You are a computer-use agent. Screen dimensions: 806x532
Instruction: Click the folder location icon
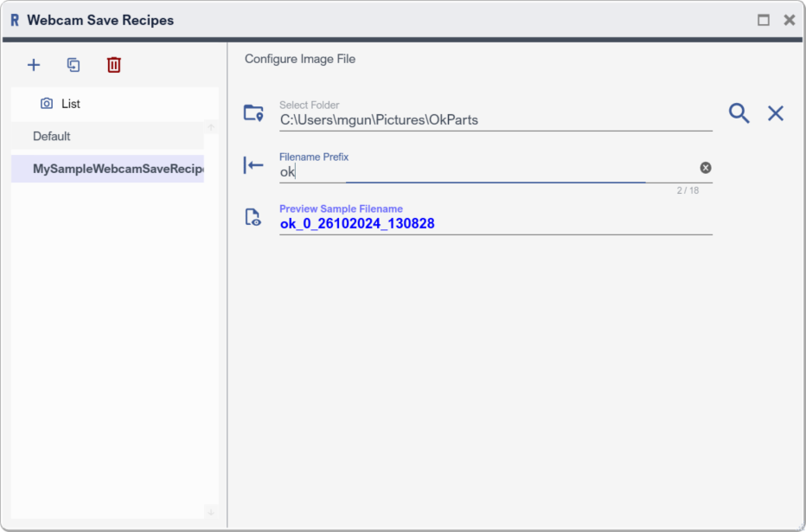(x=253, y=113)
